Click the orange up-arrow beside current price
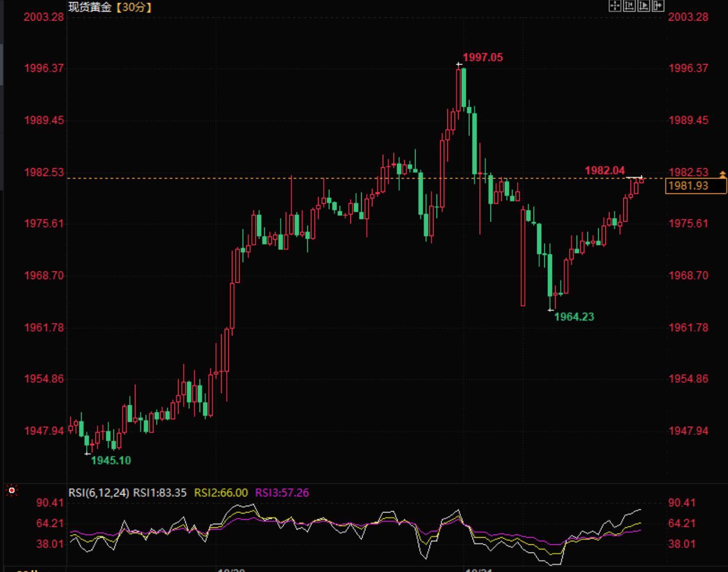The image size is (728, 572). [723, 175]
